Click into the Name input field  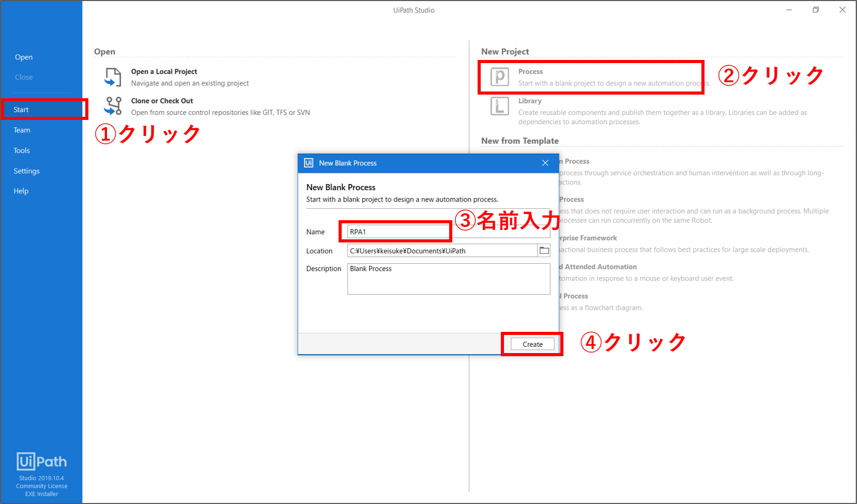(x=398, y=232)
